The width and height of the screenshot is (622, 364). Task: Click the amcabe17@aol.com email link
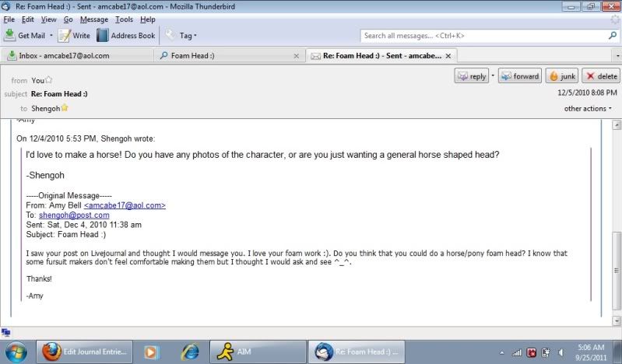coord(125,205)
